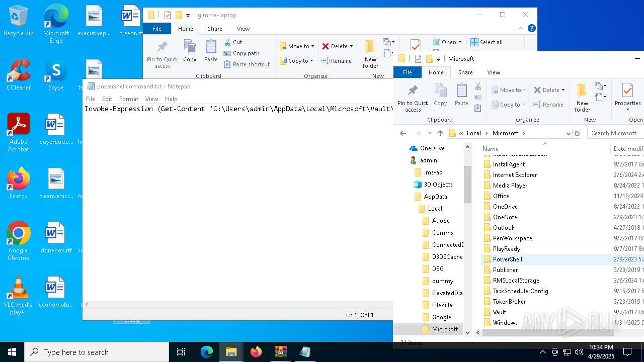Click Cut in gimme-laptop window ribbon
Image resolution: width=644 pixels, height=362 pixels.
coord(233,42)
